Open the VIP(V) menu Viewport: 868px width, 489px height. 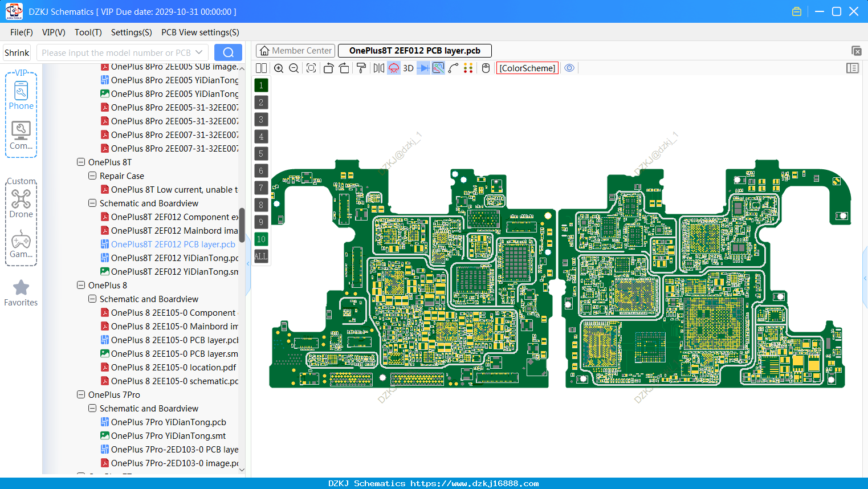coord(54,32)
